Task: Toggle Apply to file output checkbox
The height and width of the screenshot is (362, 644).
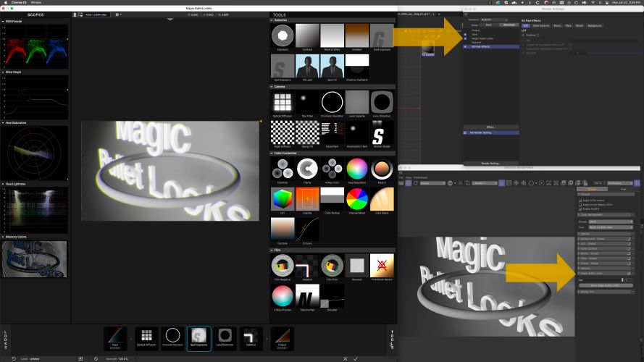Action: pyautogui.click(x=580, y=201)
